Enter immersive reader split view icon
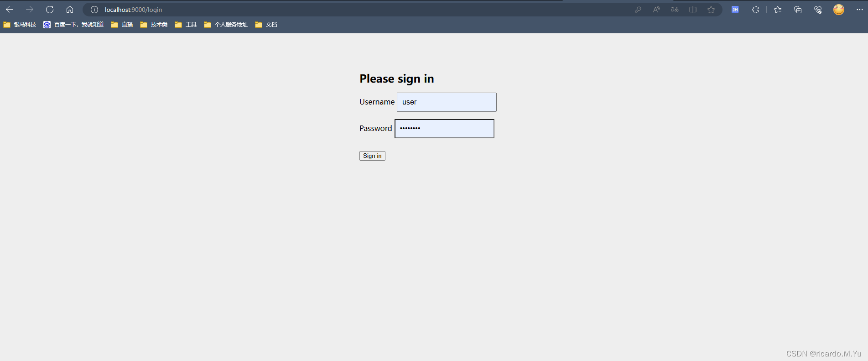868x361 pixels. point(693,10)
